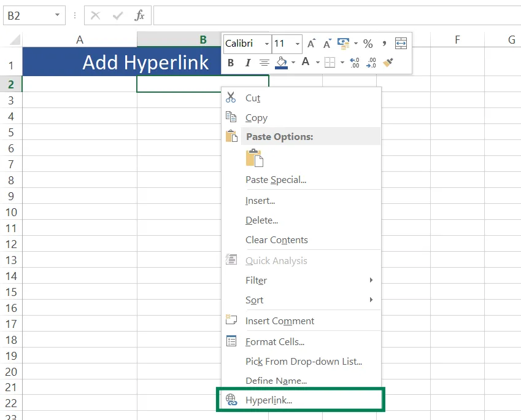
Task: Click the Borders icon
Action: point(330,62)
